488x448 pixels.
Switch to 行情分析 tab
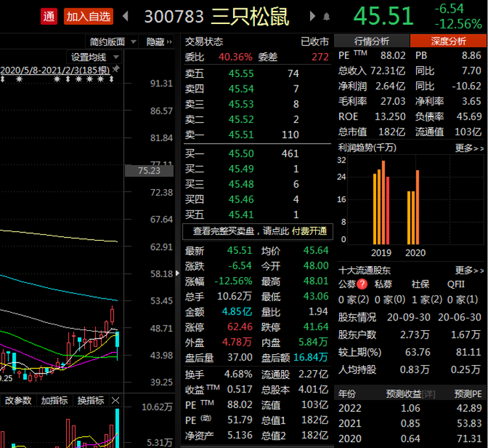[372, 41]
